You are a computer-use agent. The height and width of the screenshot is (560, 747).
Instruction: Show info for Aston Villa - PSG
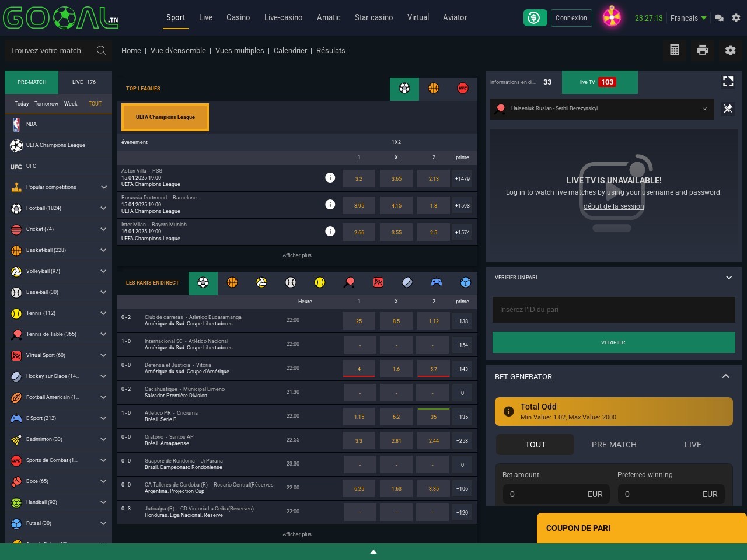tap(330, 177)
